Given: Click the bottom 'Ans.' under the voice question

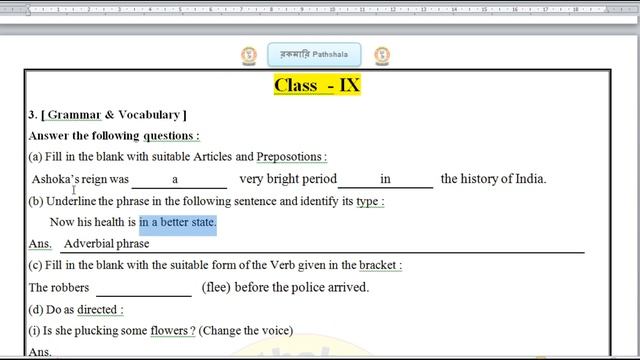Looking at the screenshot, I should 40,351.
